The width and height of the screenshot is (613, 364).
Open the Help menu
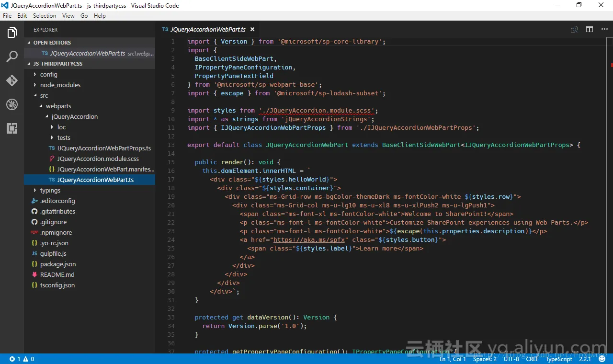click(x=100, y=16)
